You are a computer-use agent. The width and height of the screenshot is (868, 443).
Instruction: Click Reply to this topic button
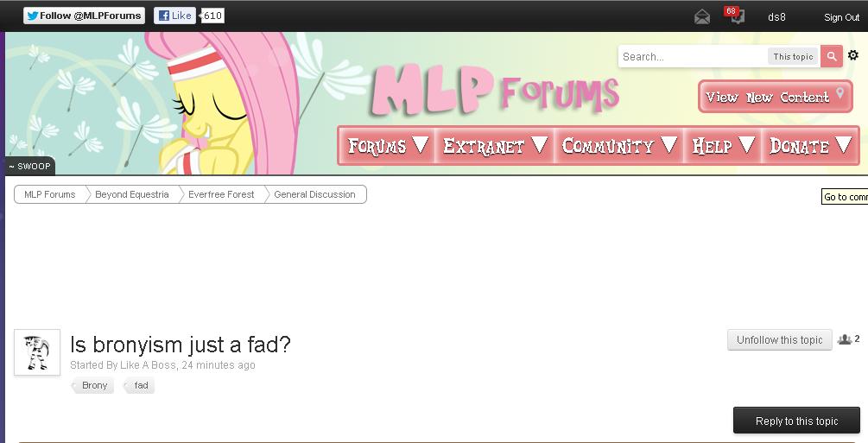coord(796,421)
